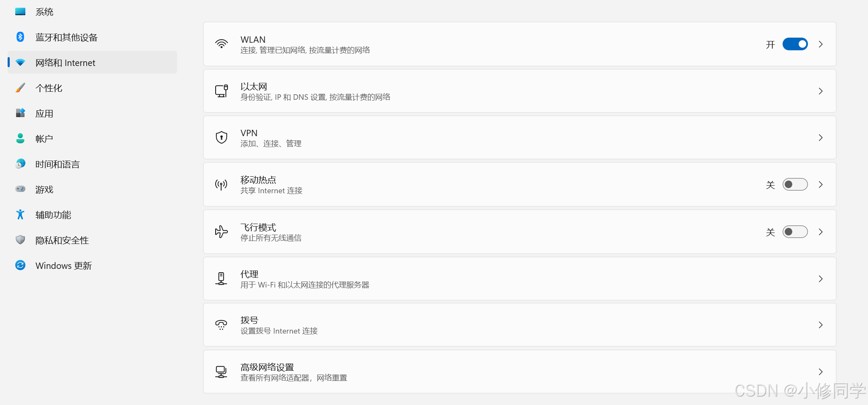Click the Time and Language globe icon
Screen dimensions: 868x405
pos(20,164)
